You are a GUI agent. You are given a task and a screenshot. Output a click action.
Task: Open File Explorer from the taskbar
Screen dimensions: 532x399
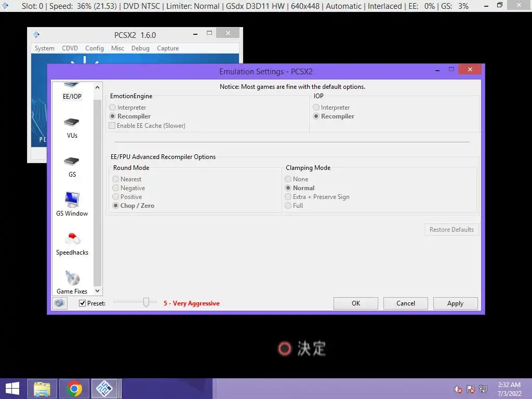(x=42, y=389)
